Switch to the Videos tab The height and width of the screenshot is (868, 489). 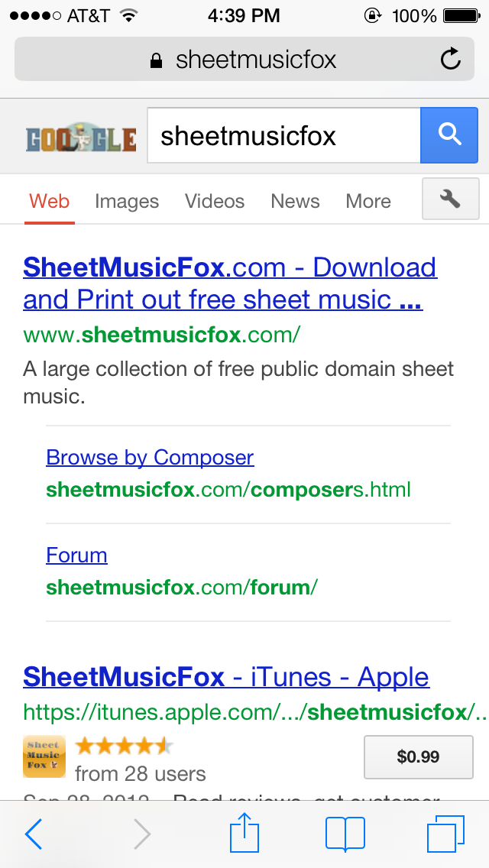coord(215,201)
